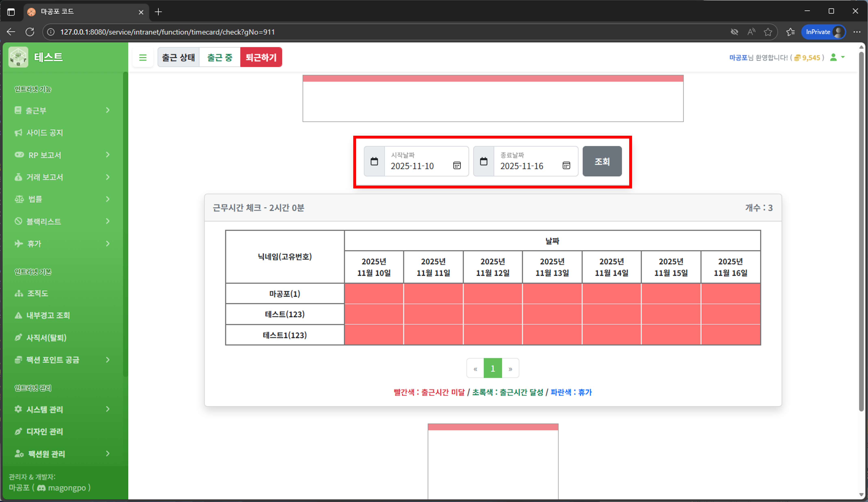Open the end date calendar picker icon

pyautogui.click(x=566, y=166)
